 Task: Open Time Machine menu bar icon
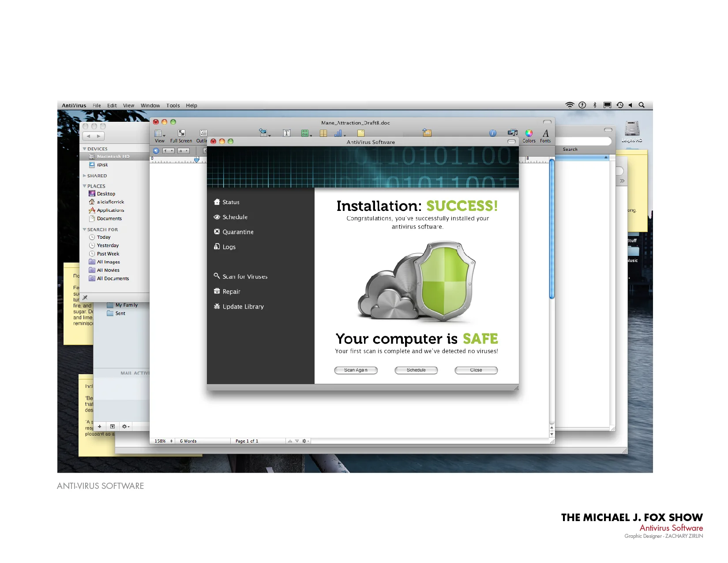[x=620, y=105]
